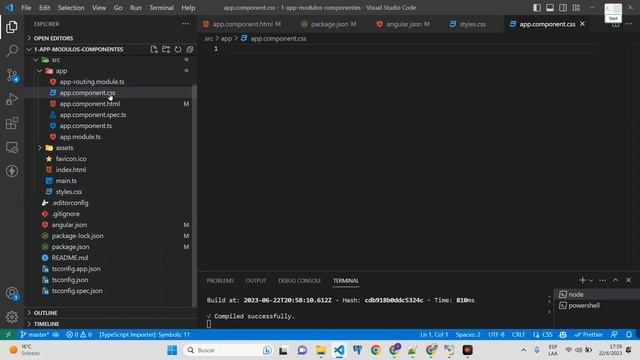
Task: Click New File icon in explorer header
Action: click(x=154, y=49)
